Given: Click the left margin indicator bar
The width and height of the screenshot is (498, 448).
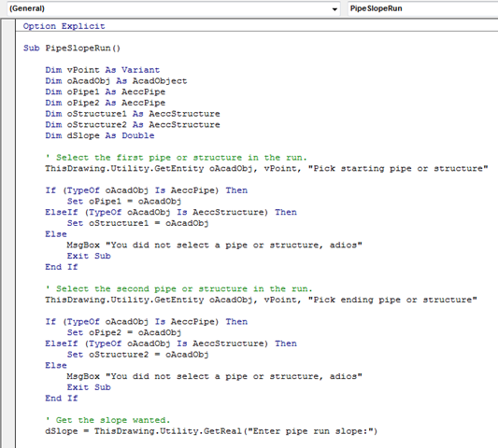Looking at the screenshot, I should tap(8, 233).
